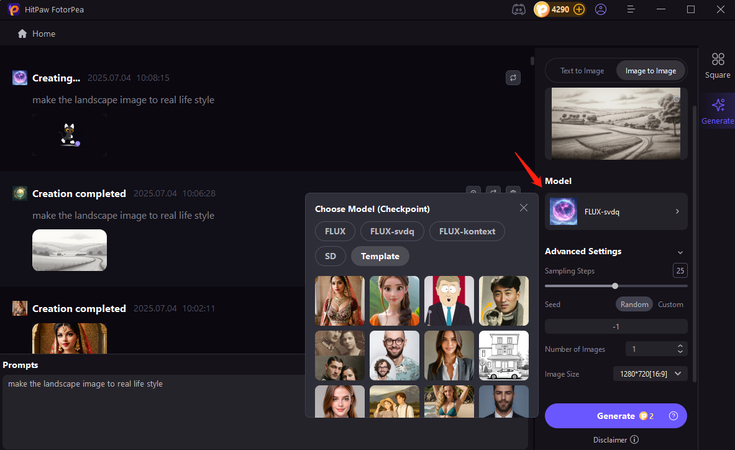This screenshot has height=450, width=735.
Task: Click the HitPaw FotorPea logo
Action: tap(14, 9)
